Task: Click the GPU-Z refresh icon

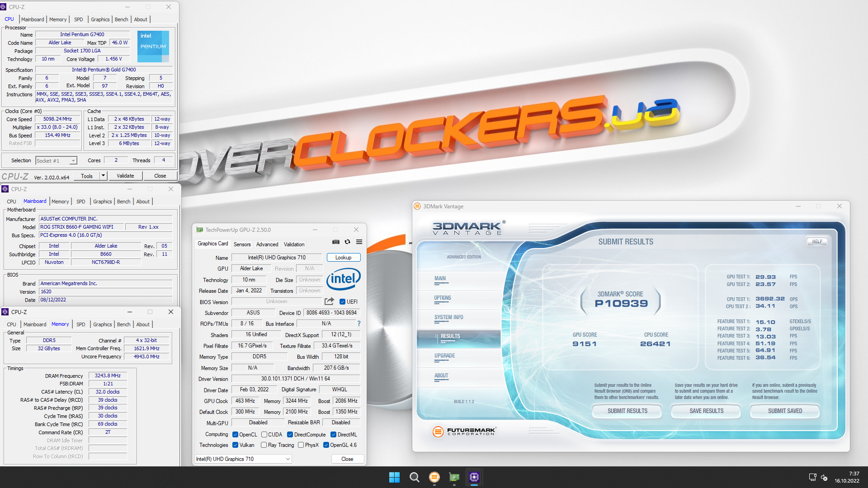Action: click(x=347, y=242)
